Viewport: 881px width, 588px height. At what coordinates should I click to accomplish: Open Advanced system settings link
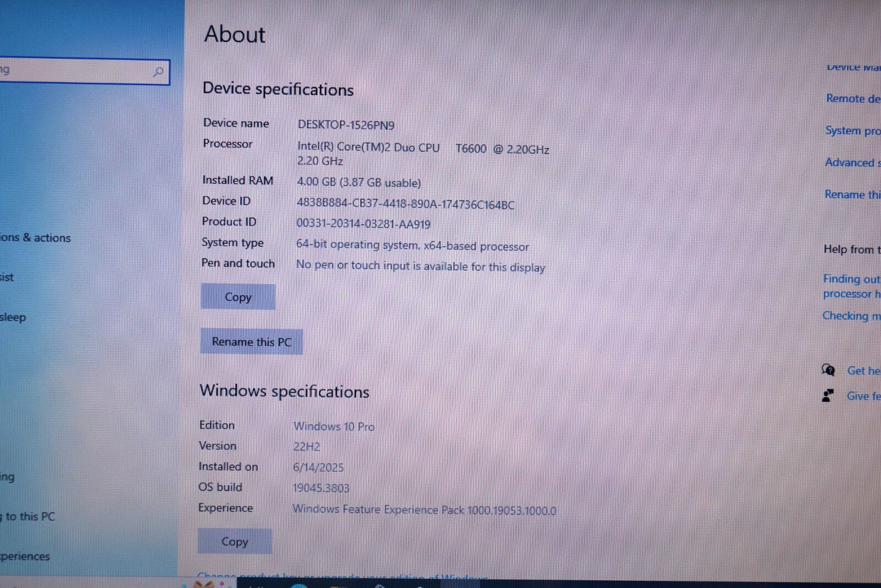coord(852,162)
